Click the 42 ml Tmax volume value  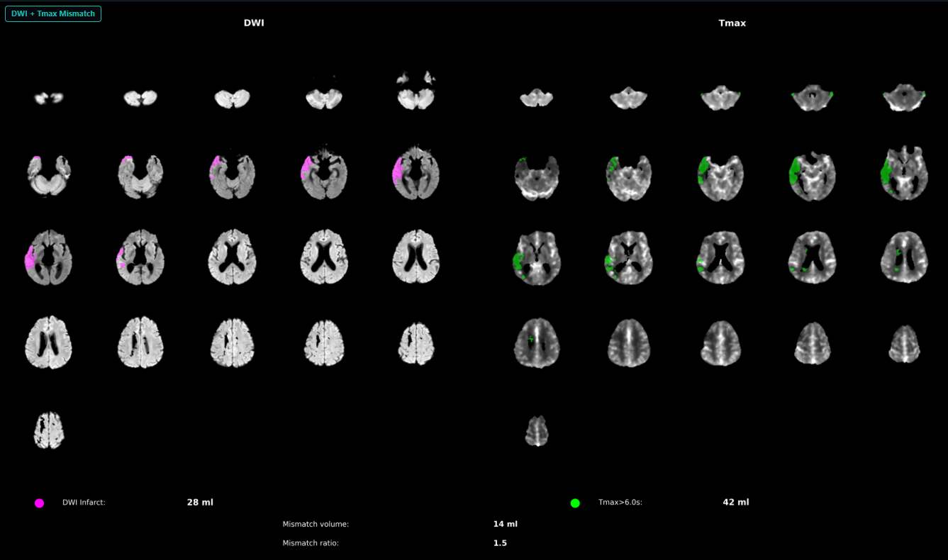tap(736, 502)
